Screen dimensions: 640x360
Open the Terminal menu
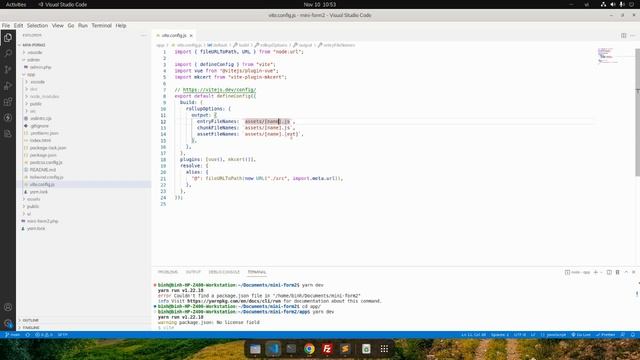(x=101, y=25)
